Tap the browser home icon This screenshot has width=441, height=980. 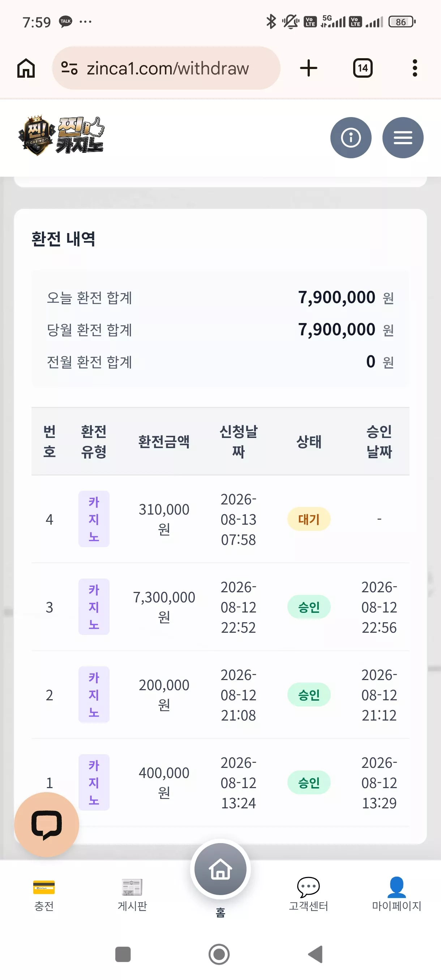26,68
